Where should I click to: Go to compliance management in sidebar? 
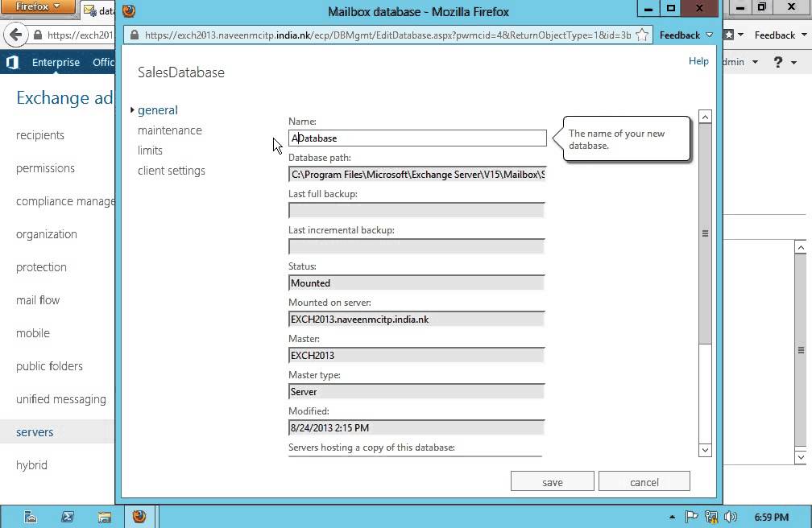click(x=65, y=201)
